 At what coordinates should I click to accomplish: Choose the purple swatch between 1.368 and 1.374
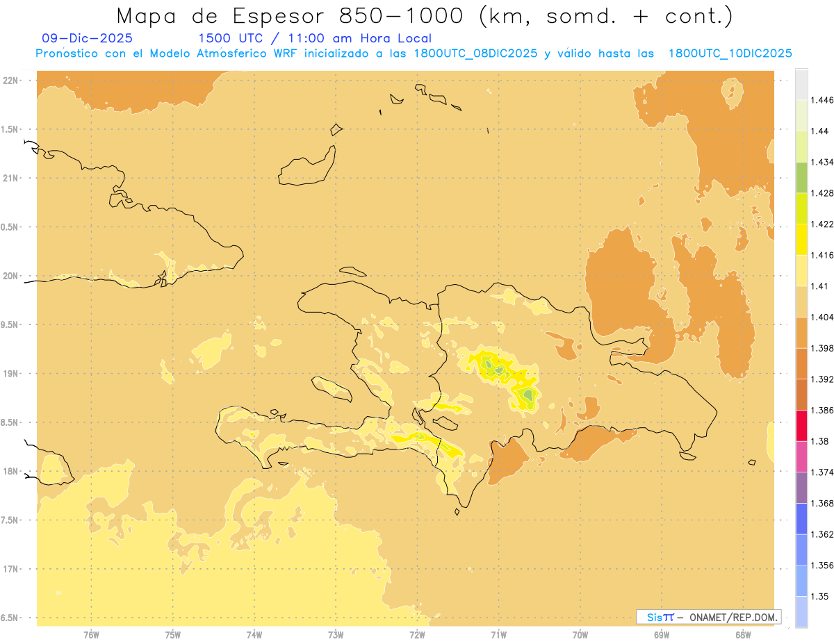pos(801,488)
